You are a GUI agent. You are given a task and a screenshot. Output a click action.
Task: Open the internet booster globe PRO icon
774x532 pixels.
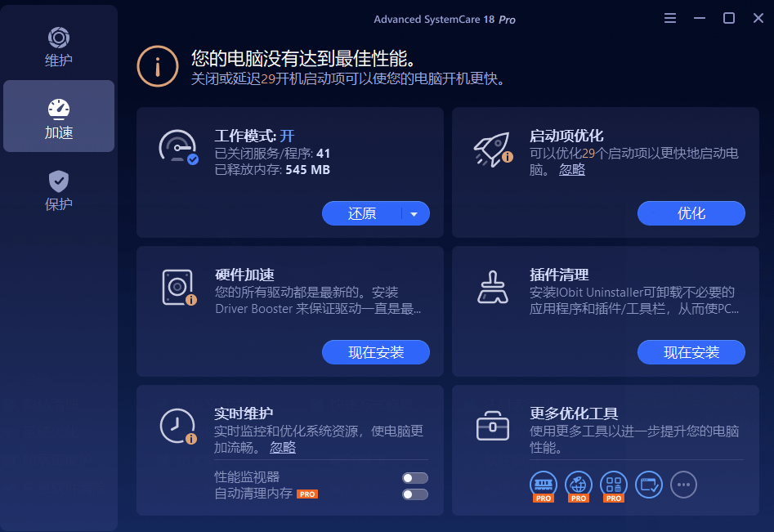578,484
